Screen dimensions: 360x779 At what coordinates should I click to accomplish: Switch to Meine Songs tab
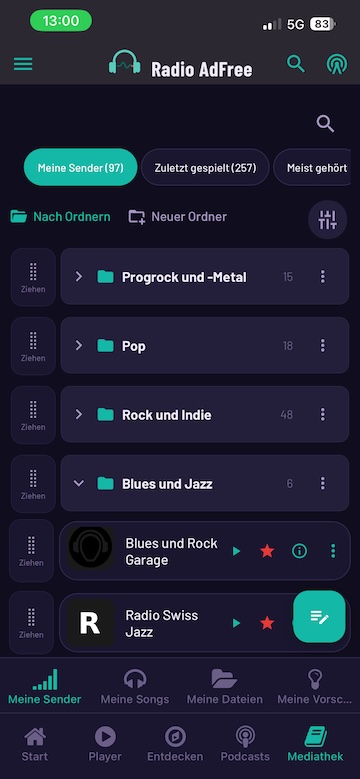(135, 687)
